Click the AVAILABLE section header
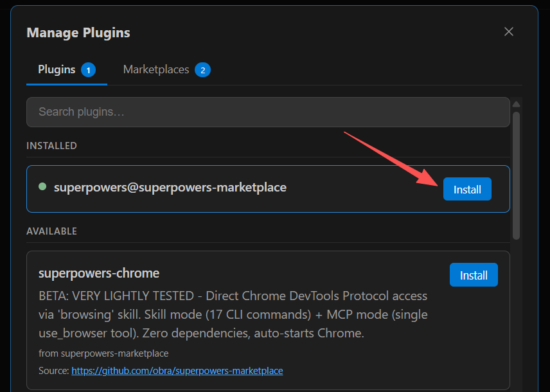 (50, 231)
